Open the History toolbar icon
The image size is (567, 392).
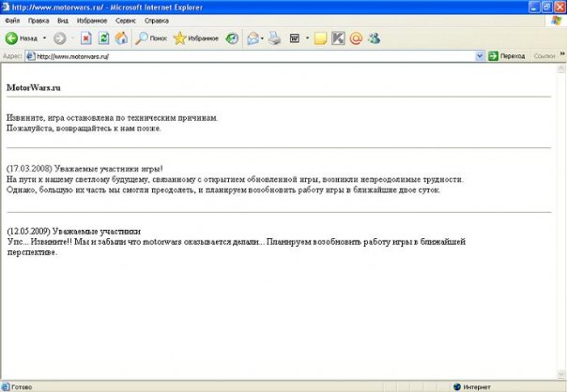[231, 38]
